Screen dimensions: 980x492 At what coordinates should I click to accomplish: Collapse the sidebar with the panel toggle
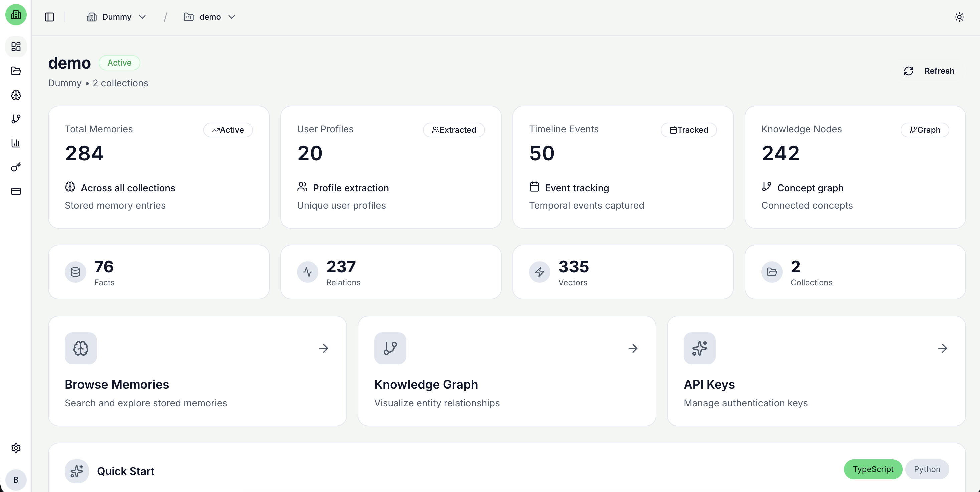(49, 17)
